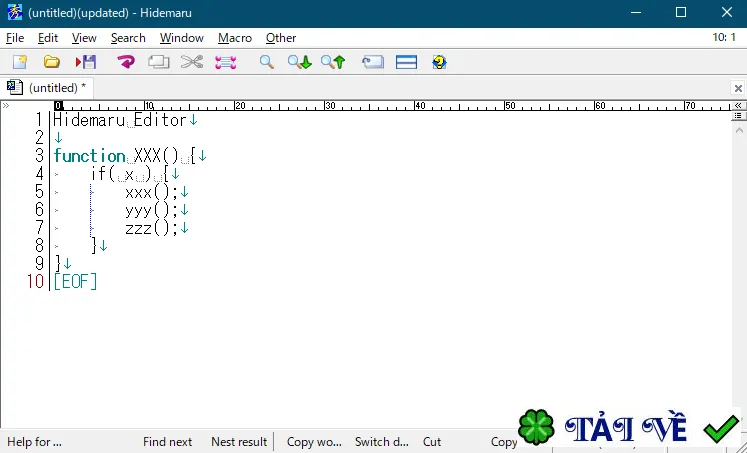Click Find next with the green down arrow
This screenshot has width=747, height=453.
[x=300, y=62]
